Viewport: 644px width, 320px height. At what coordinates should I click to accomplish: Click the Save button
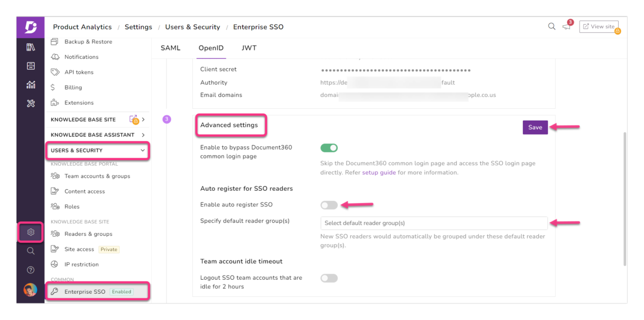coord(535,128)
